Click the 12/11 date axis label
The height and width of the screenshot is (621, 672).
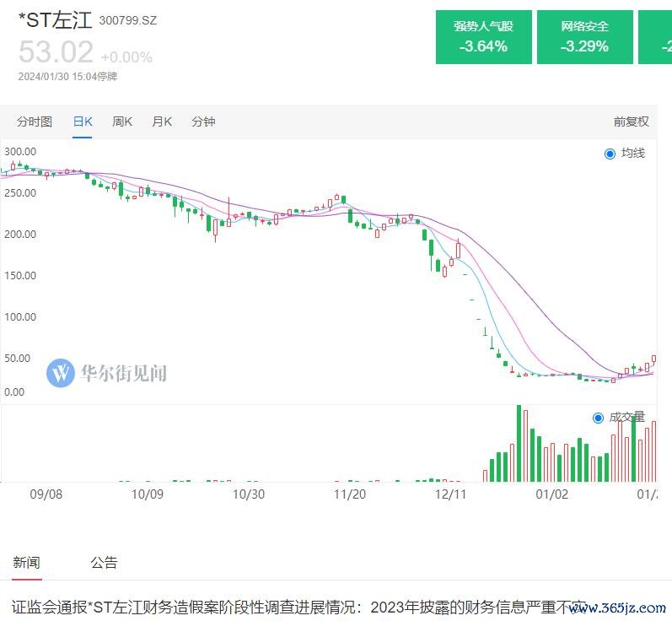click(450, 494)
